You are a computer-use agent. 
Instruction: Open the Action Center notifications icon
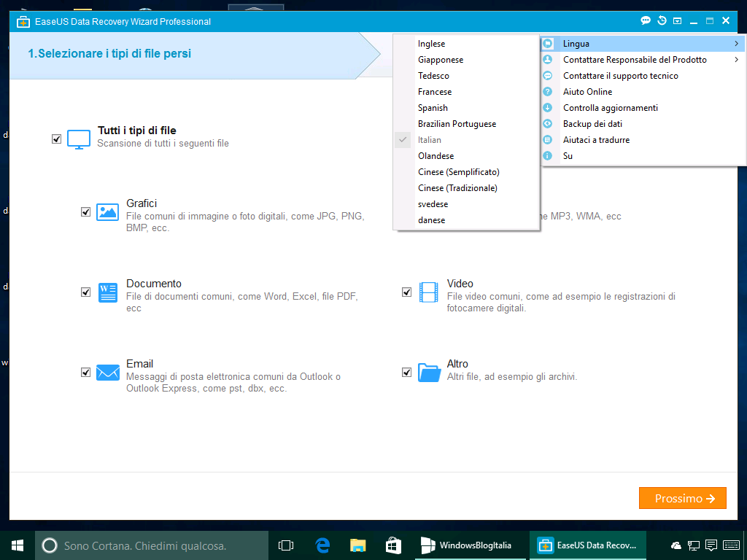pyautogui.click(x=711, y=545)
